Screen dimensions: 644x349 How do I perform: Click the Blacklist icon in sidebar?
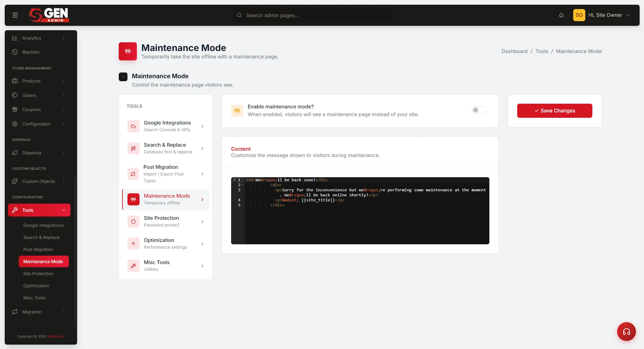pos(15,52)
